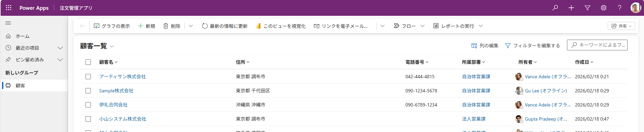Expand dropdown chevron next to 削除
This screenshot has width=644, height=132.
[191, 26]
